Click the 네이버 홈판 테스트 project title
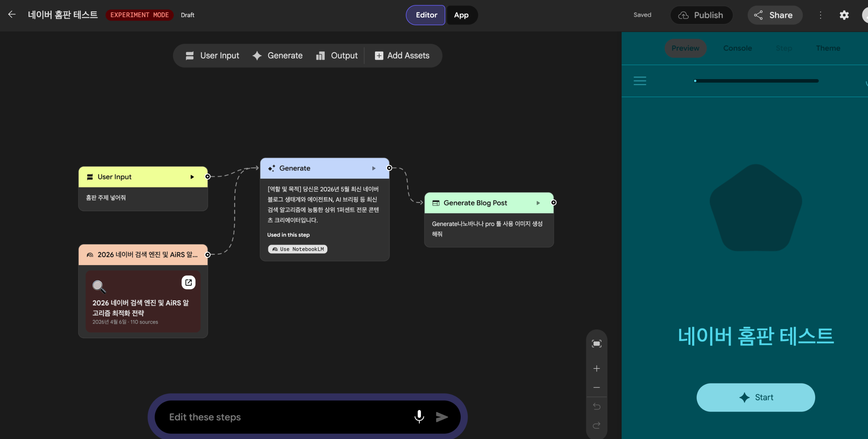 coord(63,15)
